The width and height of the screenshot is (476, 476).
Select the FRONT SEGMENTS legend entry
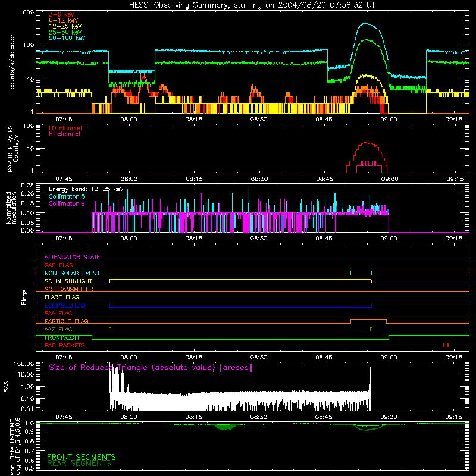pos(82,457)
